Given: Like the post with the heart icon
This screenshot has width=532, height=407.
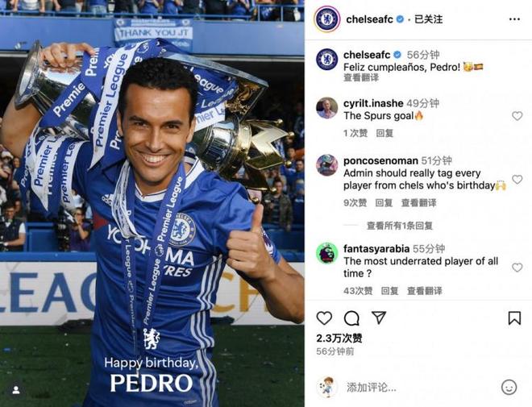Looking at the screenshot, I should tap(324, 318).
